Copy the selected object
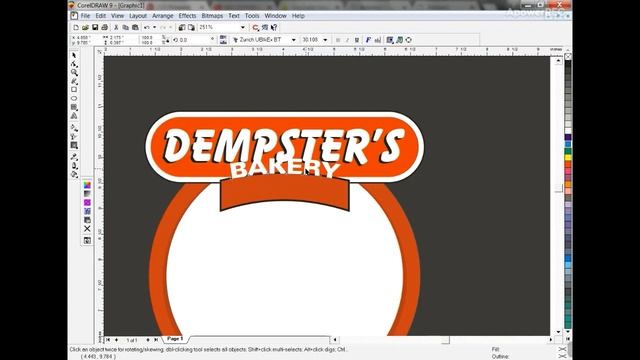This screenshot has width=640, height=360. click(x=126, y=27)
